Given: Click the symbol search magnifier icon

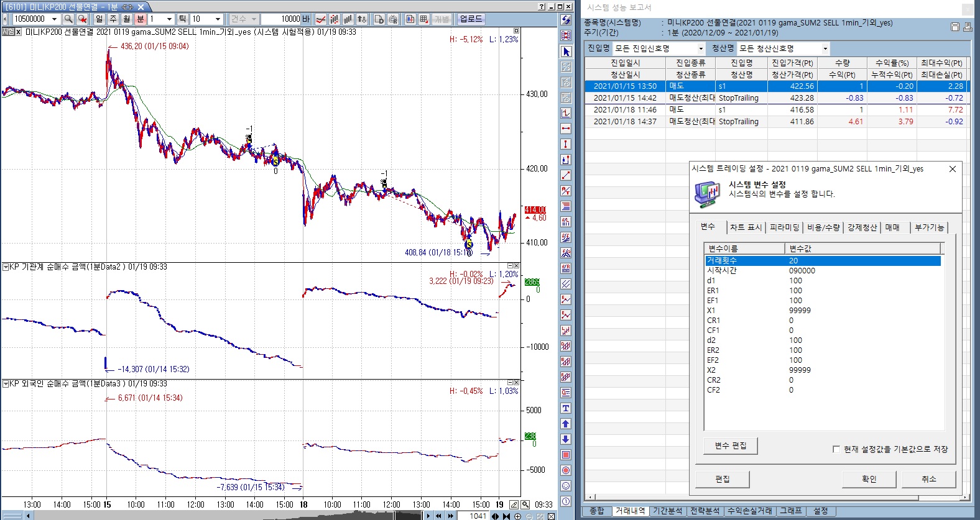Looking at the screenshot, I should click(x=68, y=19).
